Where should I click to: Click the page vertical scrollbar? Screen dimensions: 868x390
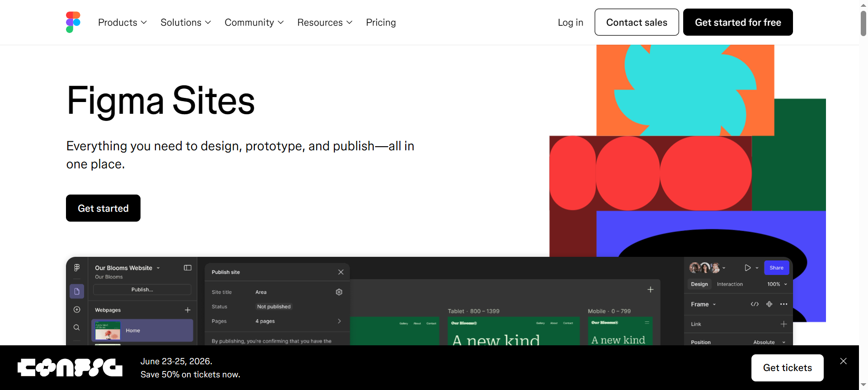pos(863,23)
